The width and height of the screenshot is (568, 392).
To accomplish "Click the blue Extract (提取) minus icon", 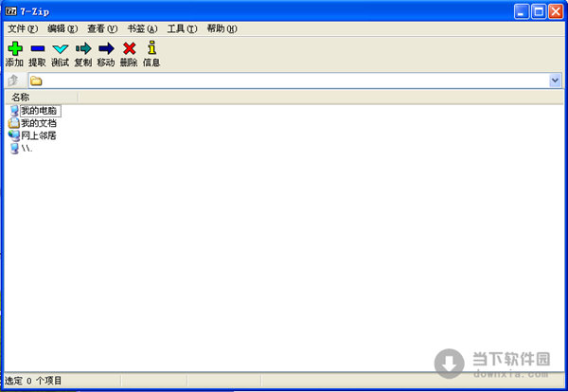I will click(38, 48).
